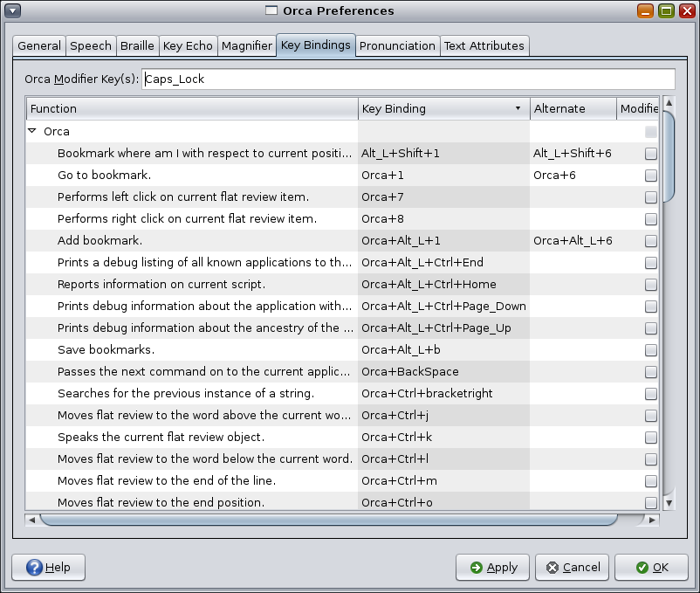Open the window menu arrow in title bar
The image size is (700, 593).
(x=12, y=10)
